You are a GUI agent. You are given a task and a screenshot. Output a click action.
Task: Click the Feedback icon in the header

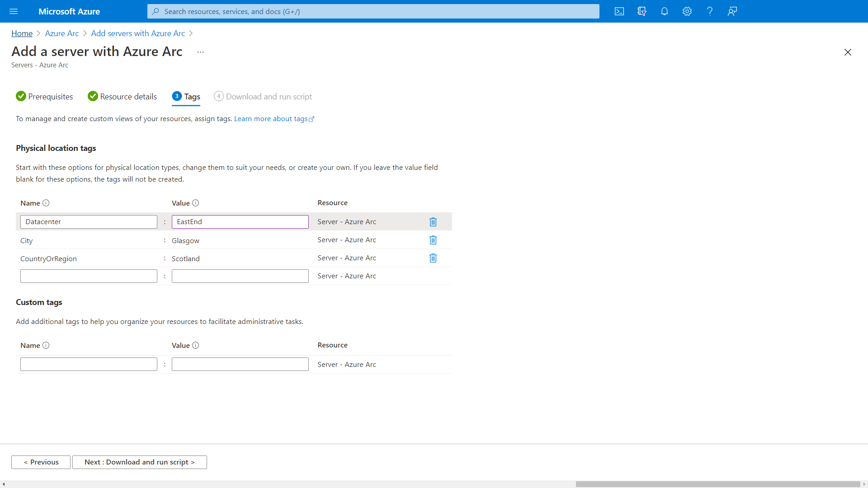[732, 11]
